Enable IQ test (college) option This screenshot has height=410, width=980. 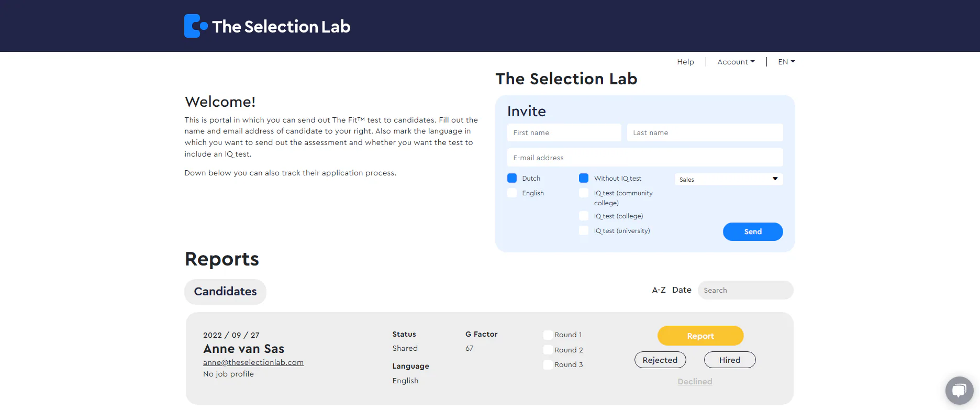(x=584, y=216)
